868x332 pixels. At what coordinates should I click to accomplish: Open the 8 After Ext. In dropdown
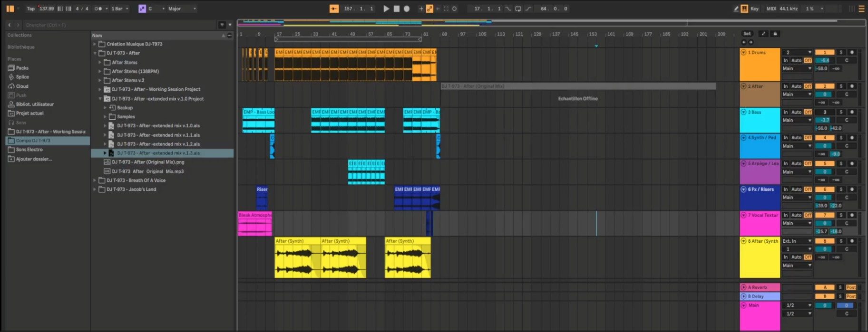(x=797, y=241)
